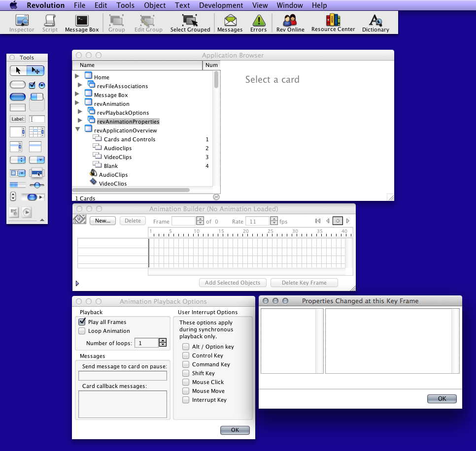This screenshot has width=476, height=451.
Task: Open the Messages toolbar icon
Action: [230, 23]
